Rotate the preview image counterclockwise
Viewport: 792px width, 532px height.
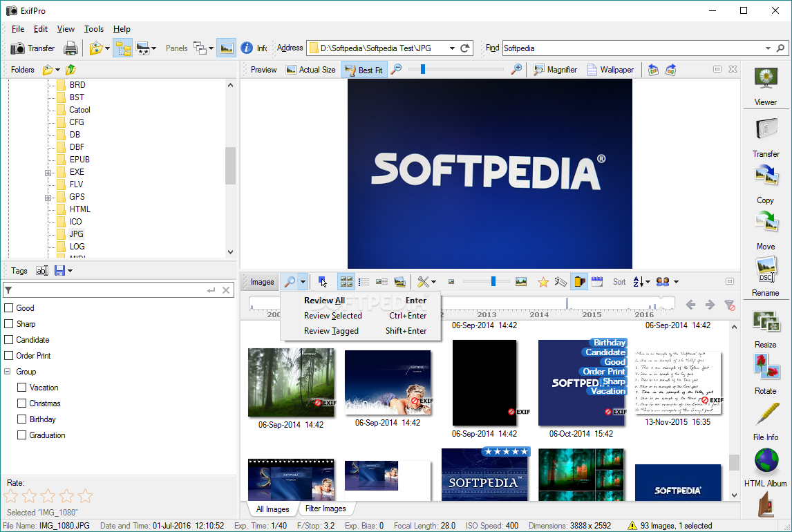653,70
